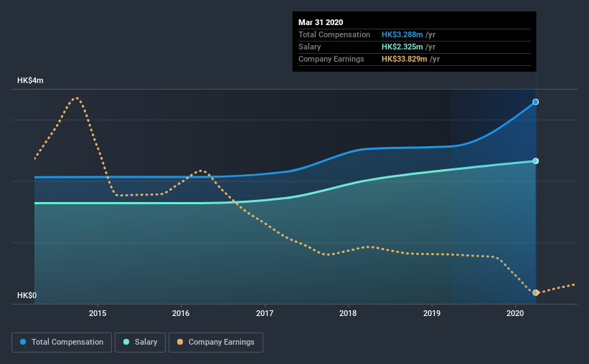589x364 pixels.
Task: Click the 2018 x-axis label
Action: click(348, 313)
